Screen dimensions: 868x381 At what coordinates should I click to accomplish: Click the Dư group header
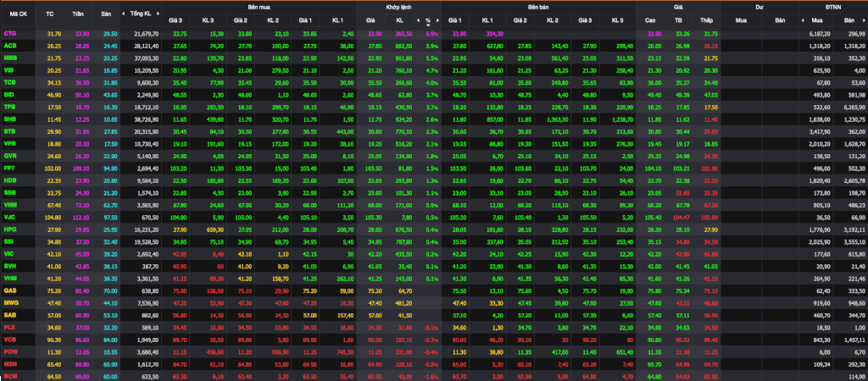[759, 7]
